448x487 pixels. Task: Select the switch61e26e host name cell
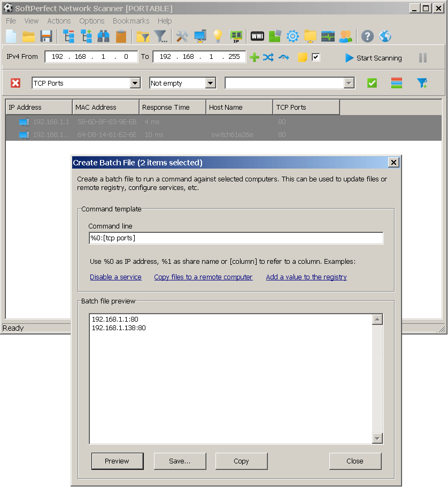(232, 135)
